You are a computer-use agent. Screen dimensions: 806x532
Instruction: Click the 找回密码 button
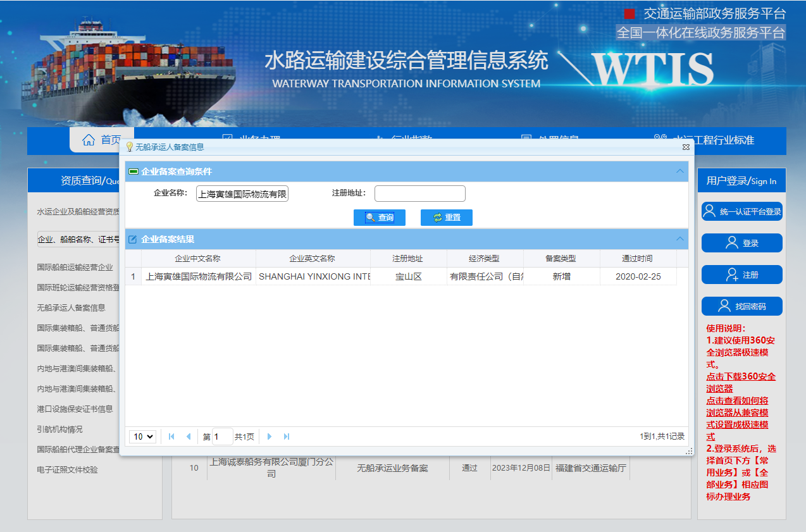[741, 306]
